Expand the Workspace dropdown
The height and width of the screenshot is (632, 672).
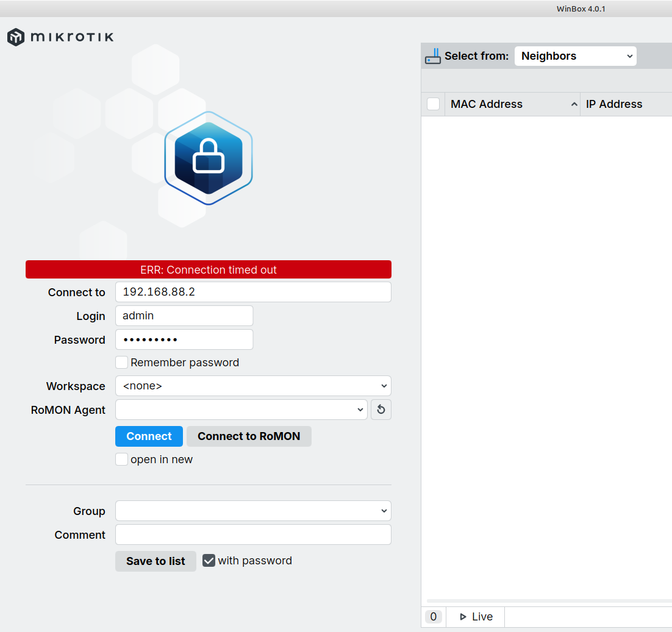(253, 386)
